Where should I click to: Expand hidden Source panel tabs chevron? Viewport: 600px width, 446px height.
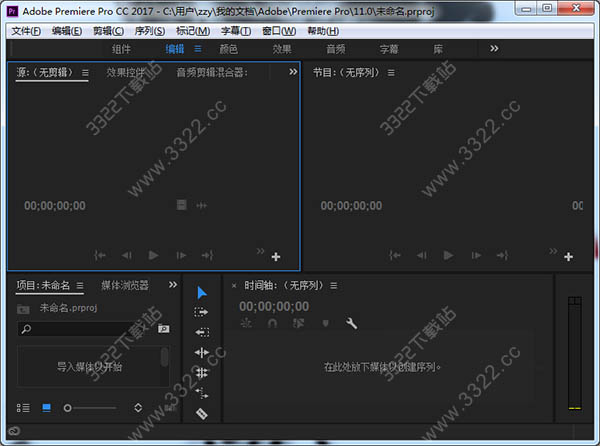[x=293, y=72]
